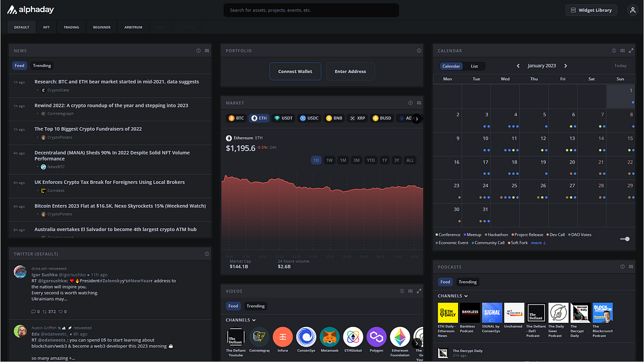Open the Metamask video channel
The image size is (644, 362).
[330, 340]
